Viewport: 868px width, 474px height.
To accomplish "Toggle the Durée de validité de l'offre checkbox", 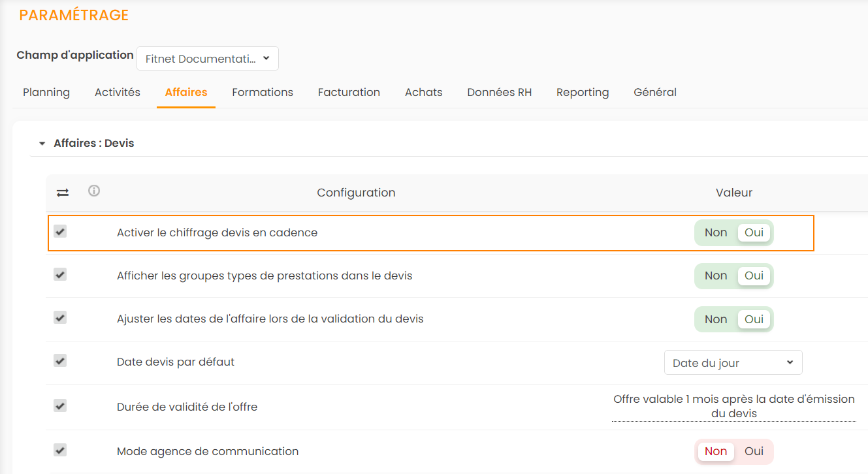I will coord(60,406).
